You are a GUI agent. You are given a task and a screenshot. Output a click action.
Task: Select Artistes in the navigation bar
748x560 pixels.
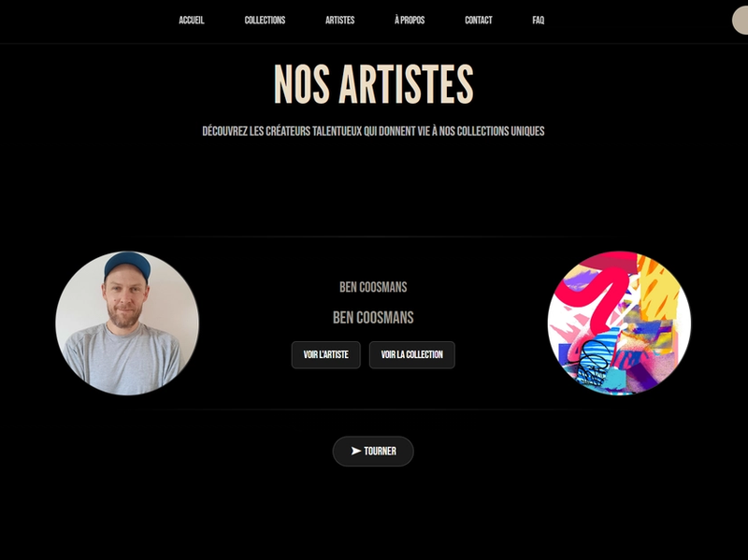pos(339,20)
